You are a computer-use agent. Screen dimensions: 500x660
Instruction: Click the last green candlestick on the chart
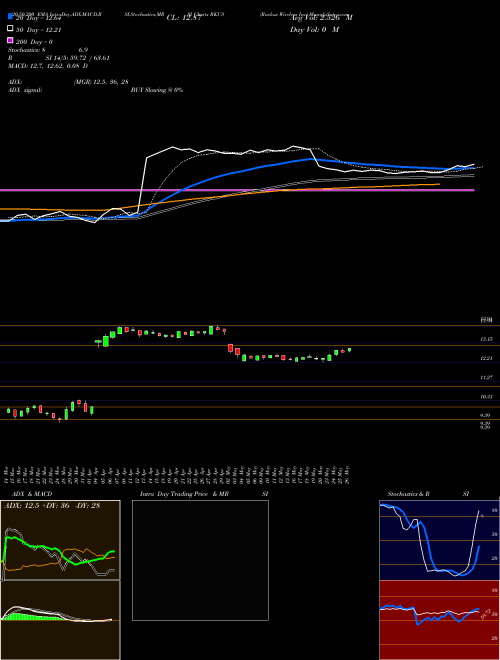(x=349, y=350)
